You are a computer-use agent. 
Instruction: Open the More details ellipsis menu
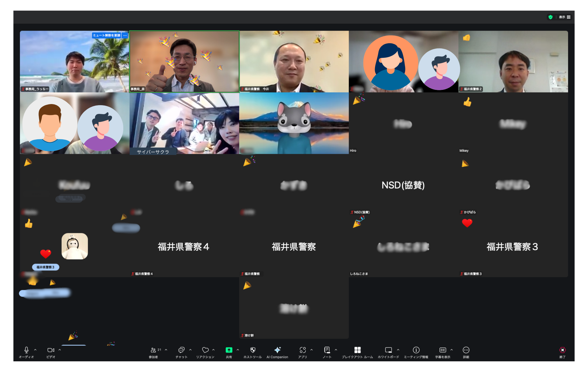coord(466,350)
